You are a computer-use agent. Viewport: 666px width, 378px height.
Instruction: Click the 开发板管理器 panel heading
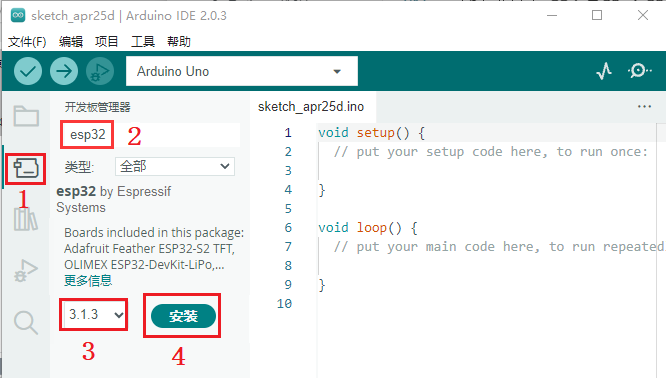click(x=97, y=107)
